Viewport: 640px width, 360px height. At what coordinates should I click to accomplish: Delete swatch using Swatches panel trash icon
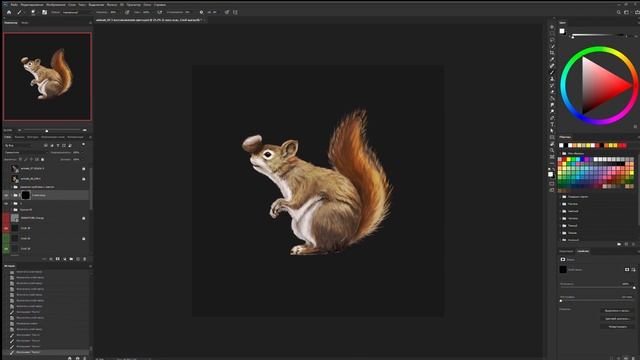[633, 244]
